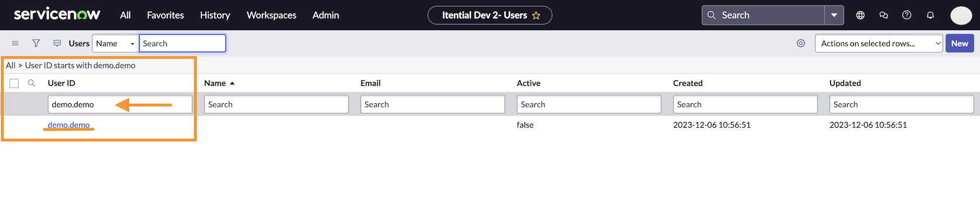Click Created value 2023-12-06 10:56:51
980x213 pixels.
pyautogui.click(x=712, y=125)
